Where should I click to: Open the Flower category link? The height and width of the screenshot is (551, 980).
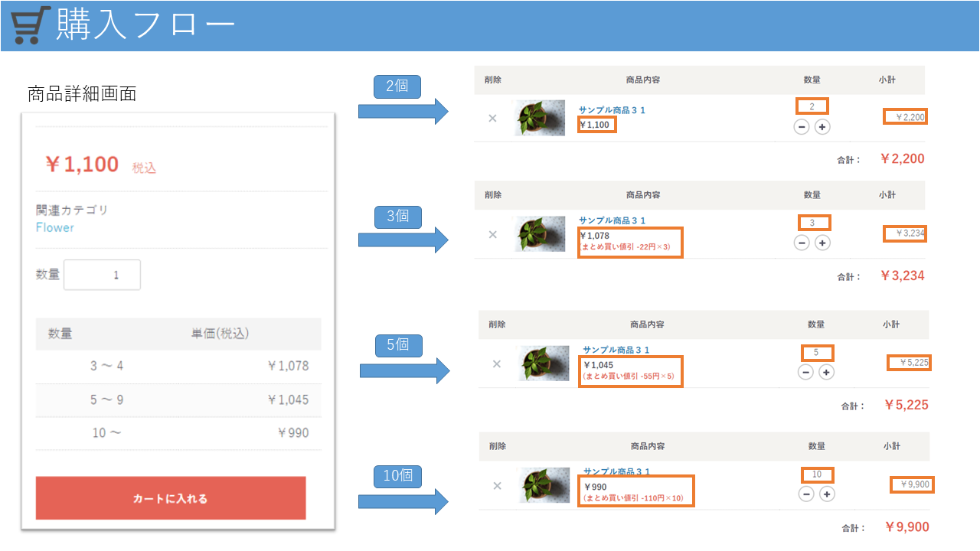pyautogui.click(x=55, y=227)
